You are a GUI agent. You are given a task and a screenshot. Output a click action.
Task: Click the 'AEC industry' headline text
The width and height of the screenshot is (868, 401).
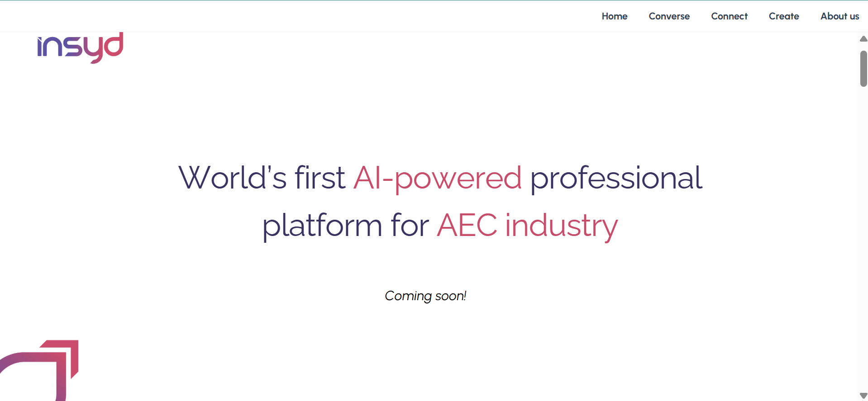[x=527, y=226]
